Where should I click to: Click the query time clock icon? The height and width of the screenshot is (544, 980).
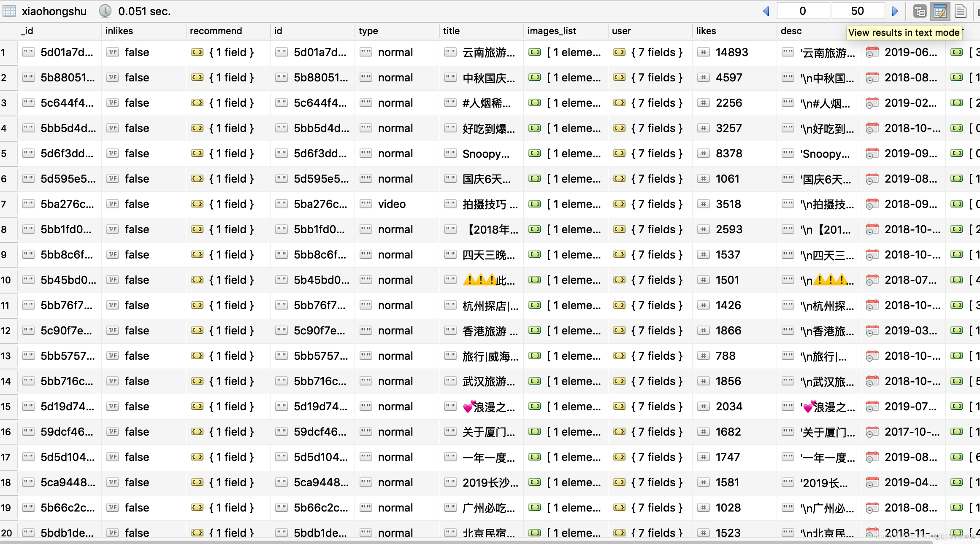coord(105,11)
